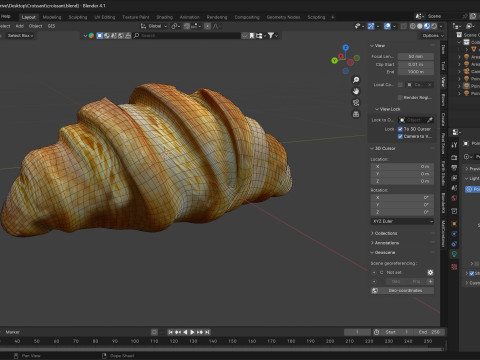Switch to solid viewport shading
This screenshot has width=480, height=360.
(420, 26)
